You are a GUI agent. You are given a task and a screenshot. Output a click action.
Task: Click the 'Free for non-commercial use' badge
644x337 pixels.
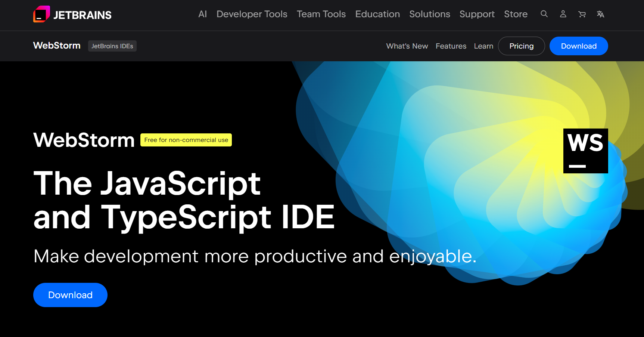tap(186, 140)
